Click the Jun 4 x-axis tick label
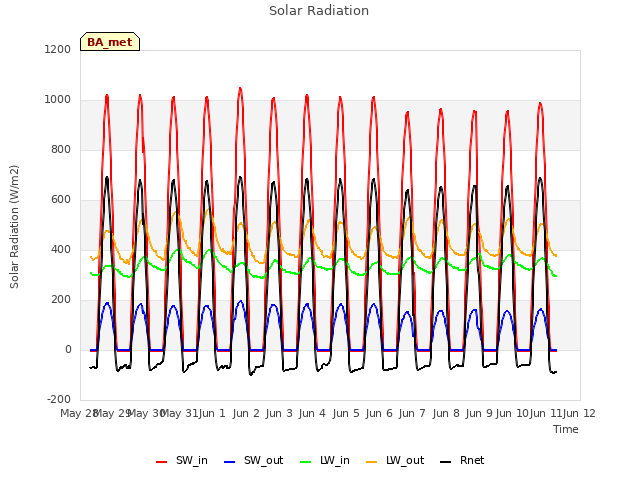Image resolution: width=640 pixels, height=480 pixels. 312,413
